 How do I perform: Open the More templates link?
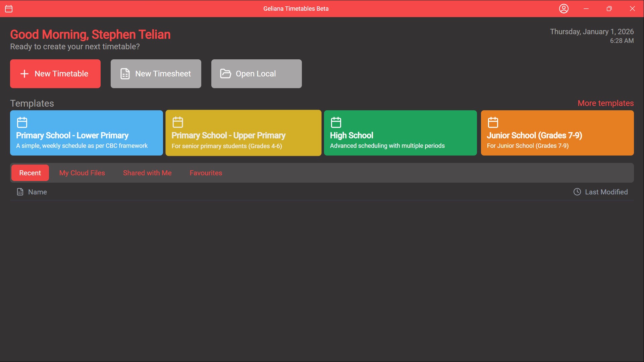coord(605,103)
